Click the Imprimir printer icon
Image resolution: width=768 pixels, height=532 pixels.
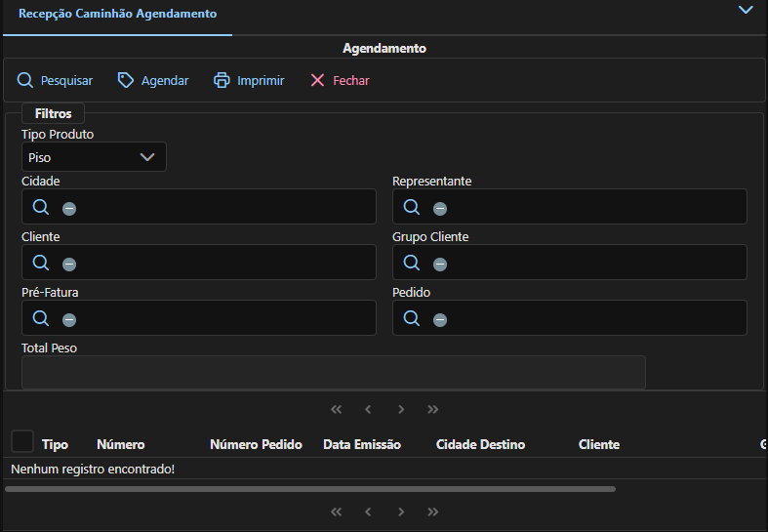coord(222,80)
